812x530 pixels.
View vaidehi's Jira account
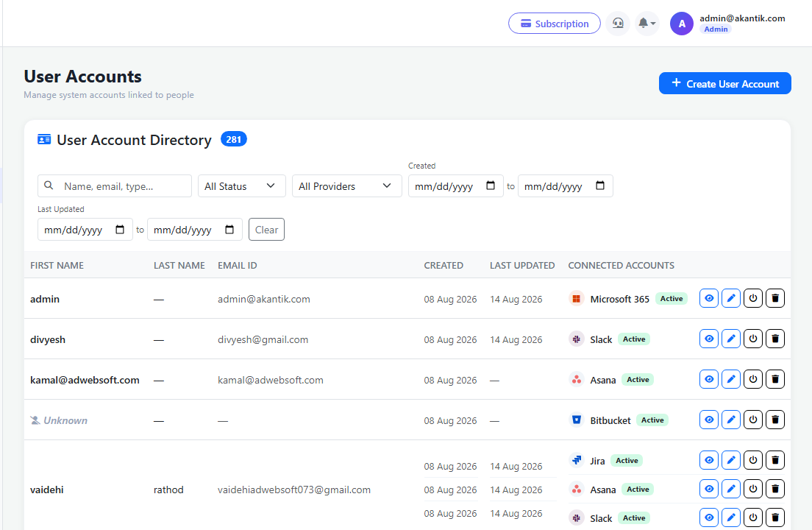(x=708, y=460)
